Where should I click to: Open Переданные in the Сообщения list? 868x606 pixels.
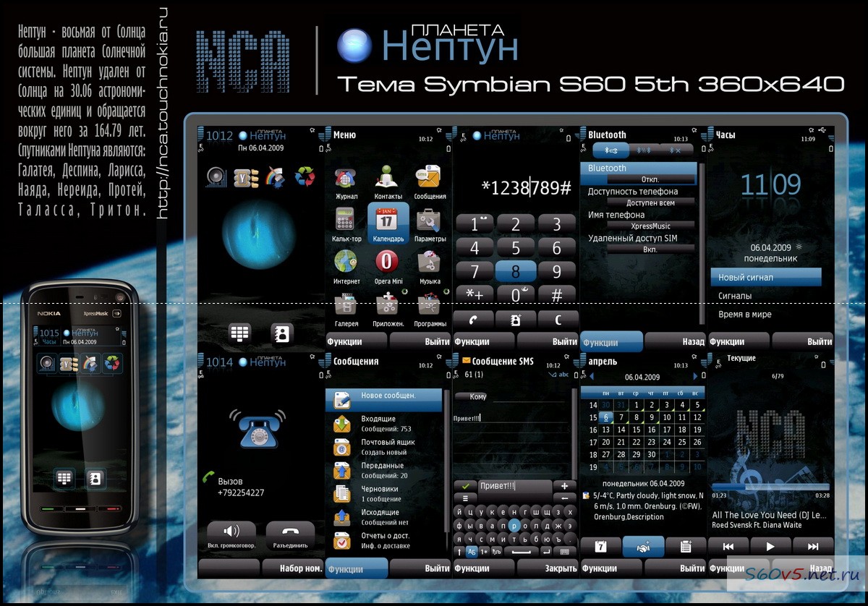coord(383,470)
